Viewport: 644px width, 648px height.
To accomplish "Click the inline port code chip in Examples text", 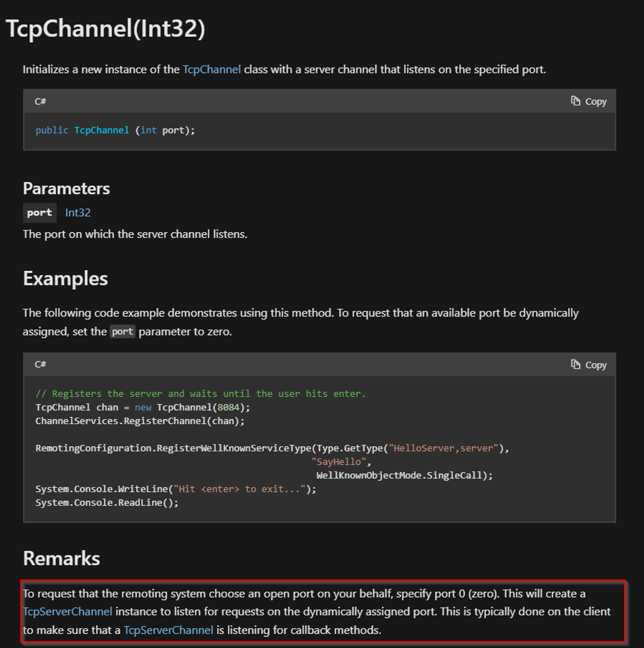I will (x=122, y=331).
